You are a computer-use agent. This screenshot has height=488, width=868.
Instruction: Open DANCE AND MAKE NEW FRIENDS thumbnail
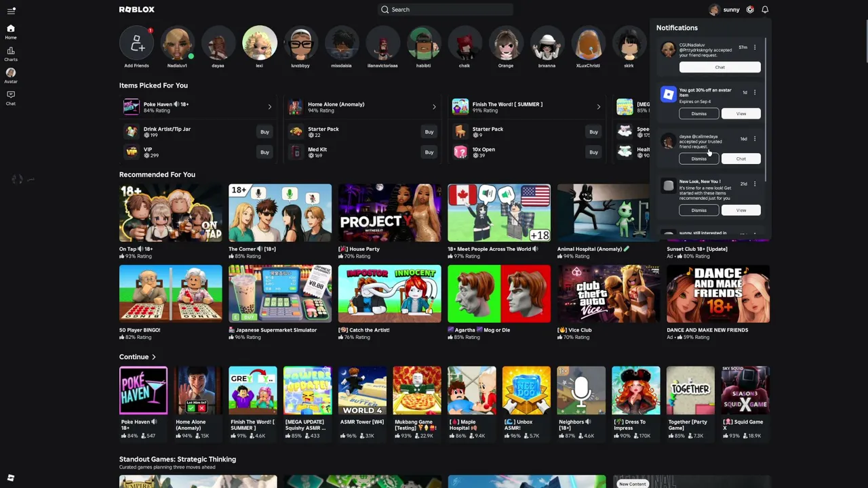pos(718,293)
